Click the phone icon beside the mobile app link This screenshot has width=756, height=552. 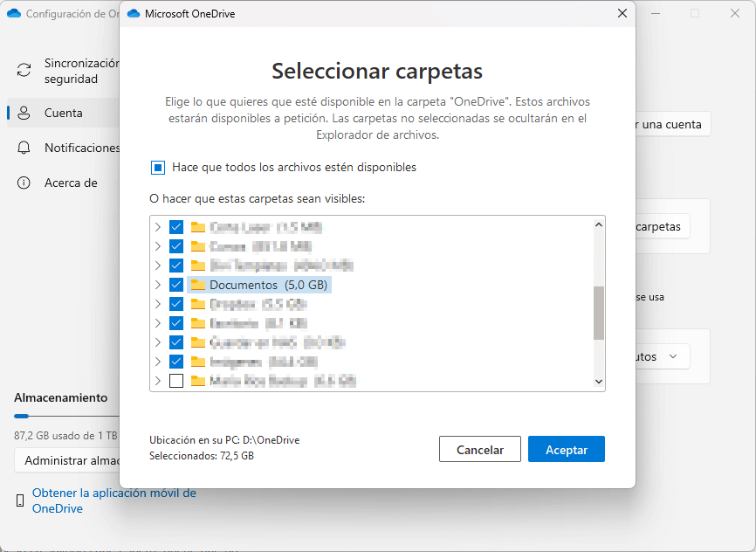pos(20,500)
